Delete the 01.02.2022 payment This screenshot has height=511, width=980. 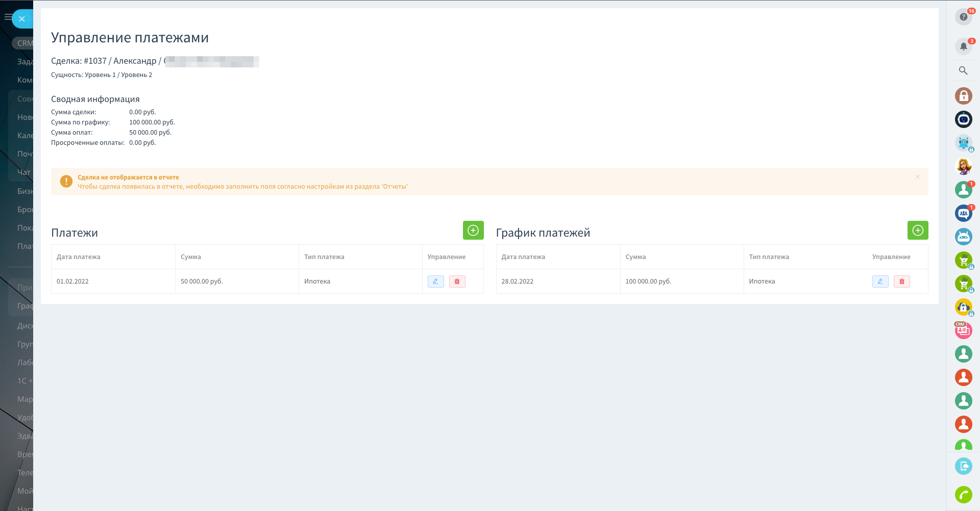[457, 282]
